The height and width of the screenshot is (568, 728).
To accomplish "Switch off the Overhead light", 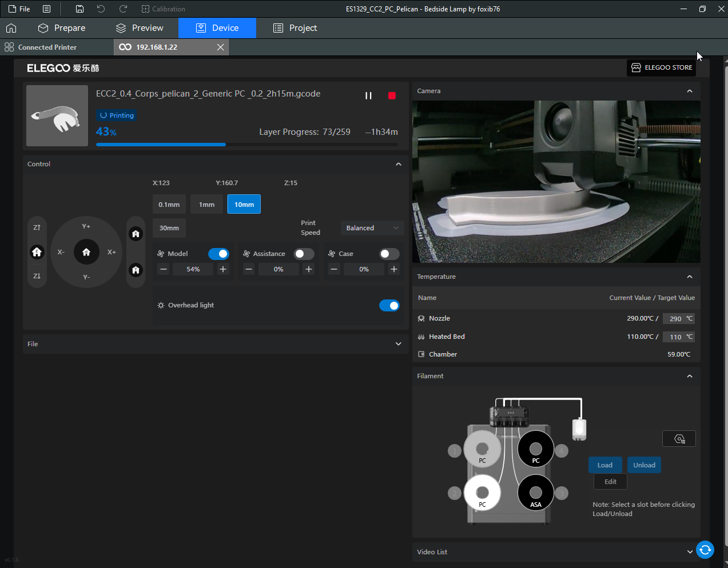I will click(x=389, y=306).
